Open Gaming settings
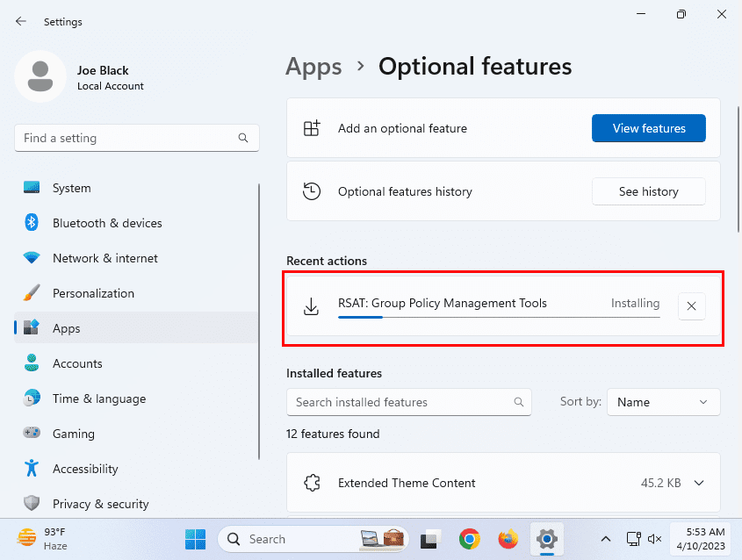The height and width of the screenshot is (560, 742). pos(136,434)
